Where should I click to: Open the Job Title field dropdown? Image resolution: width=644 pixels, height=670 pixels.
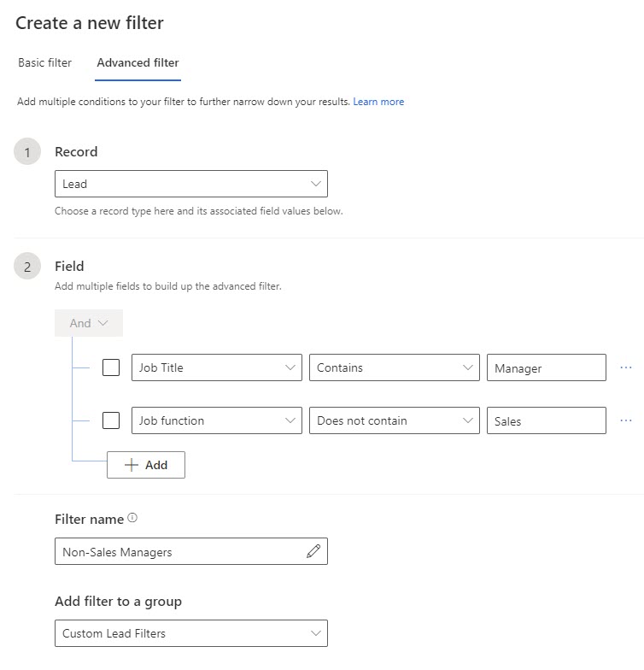[216, 367]
